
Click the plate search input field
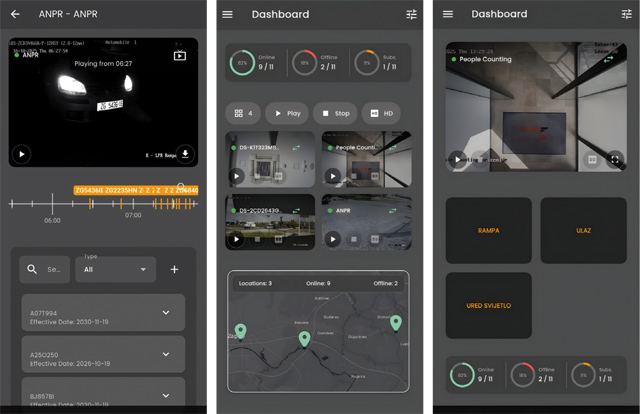pos(57,269)
